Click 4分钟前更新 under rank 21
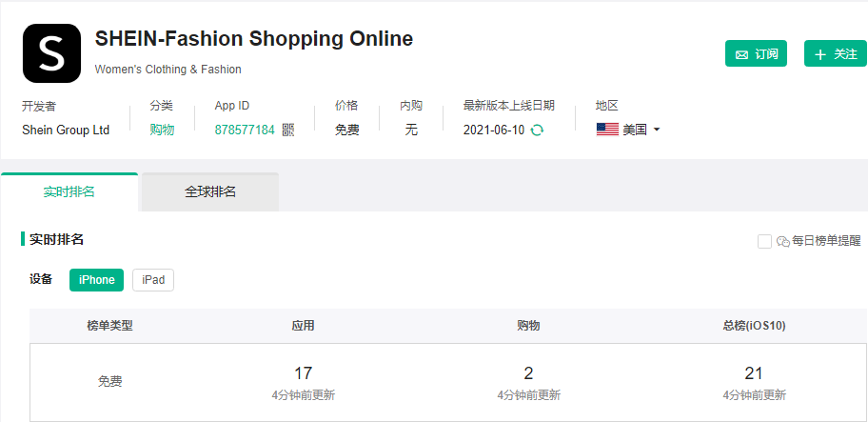 coord(754,395)
